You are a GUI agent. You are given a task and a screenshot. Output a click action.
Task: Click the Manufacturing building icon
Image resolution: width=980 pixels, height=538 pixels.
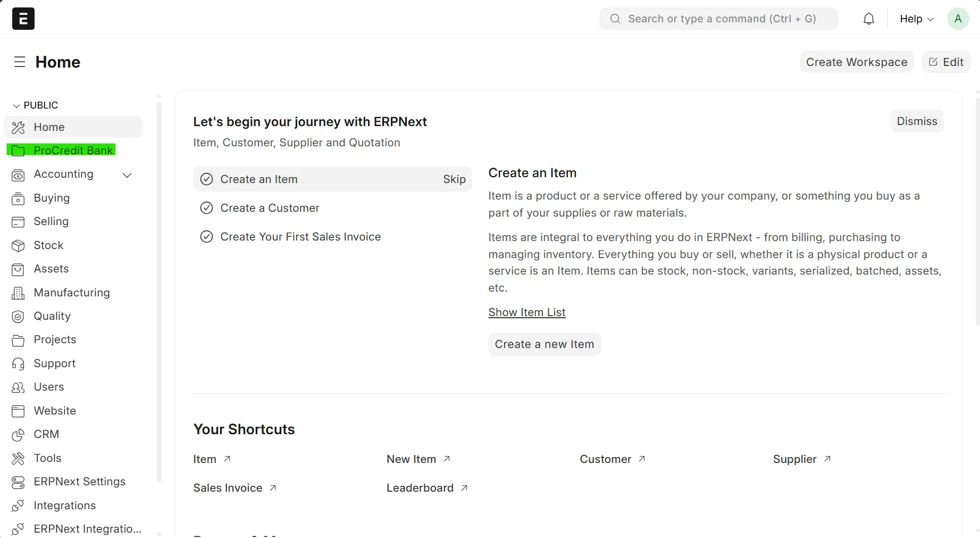click(18, 293)
